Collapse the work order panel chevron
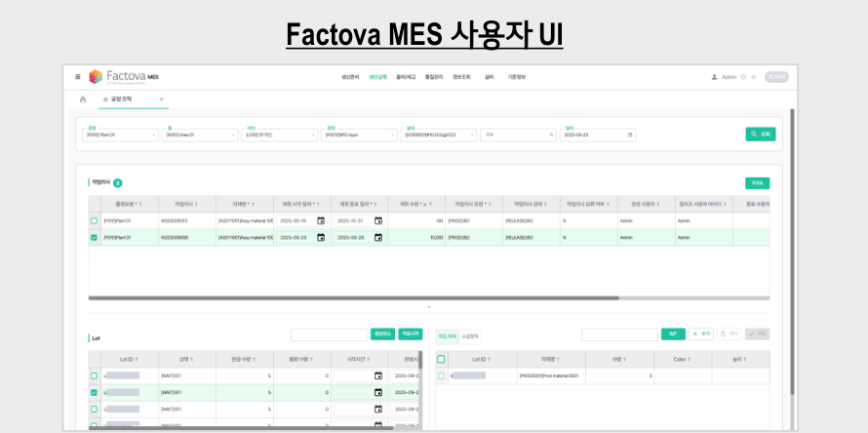Screen dimensions: 868x433 [x=429, y=307]
